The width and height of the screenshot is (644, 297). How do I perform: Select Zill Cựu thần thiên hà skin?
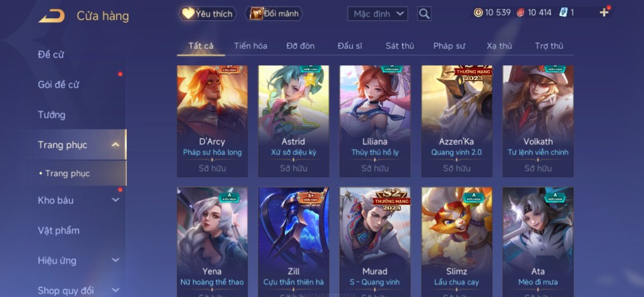click(293, 242)
